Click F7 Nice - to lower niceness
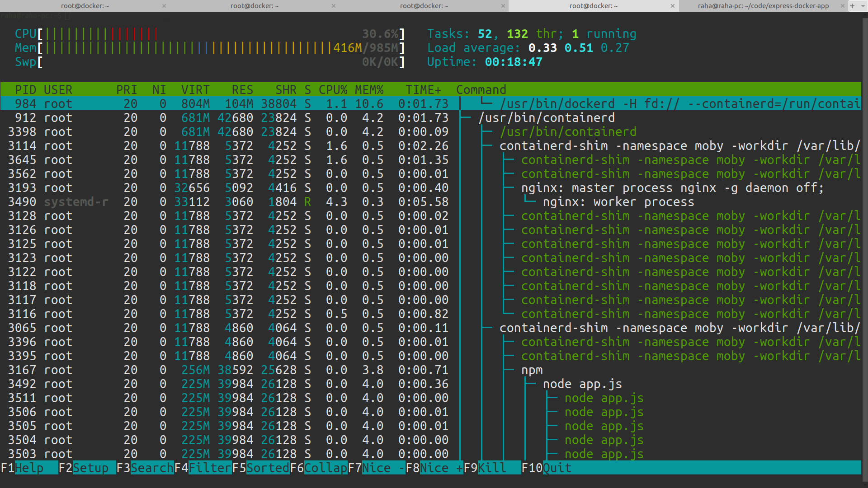 tap(377, 468)
